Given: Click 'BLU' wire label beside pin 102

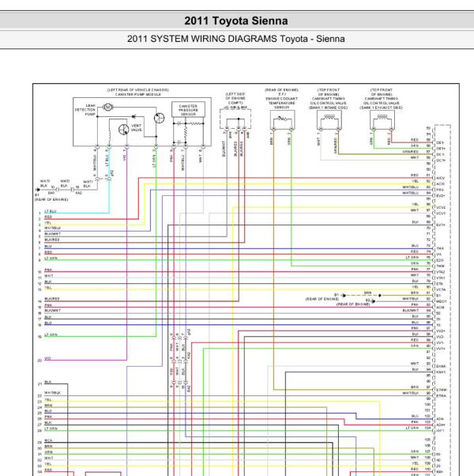Looking at the screenshot, I should coord(415,416).
